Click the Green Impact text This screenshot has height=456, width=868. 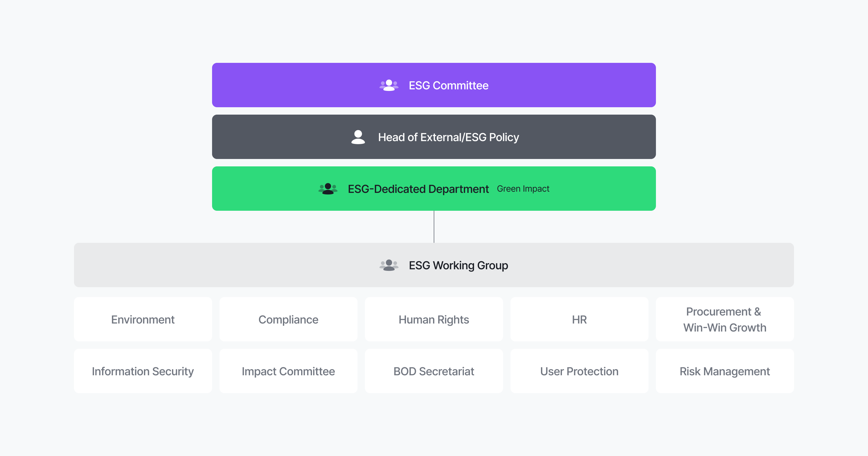click(523, 189)
